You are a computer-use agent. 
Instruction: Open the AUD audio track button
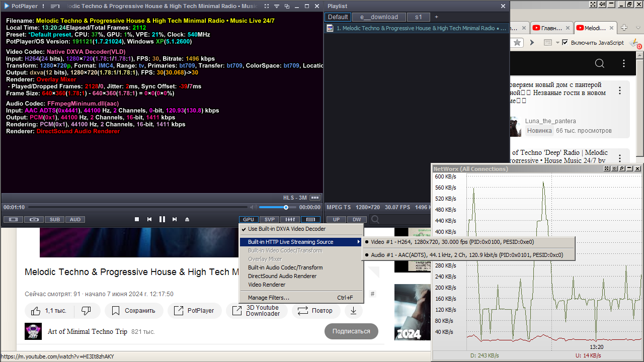[75, 219]
